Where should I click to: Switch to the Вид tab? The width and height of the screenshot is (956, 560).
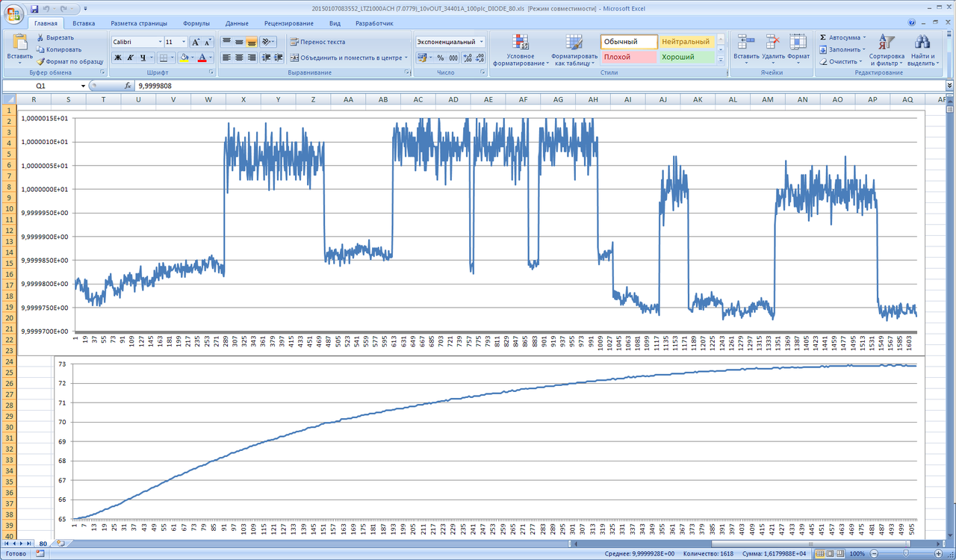[x=335, y=24]
